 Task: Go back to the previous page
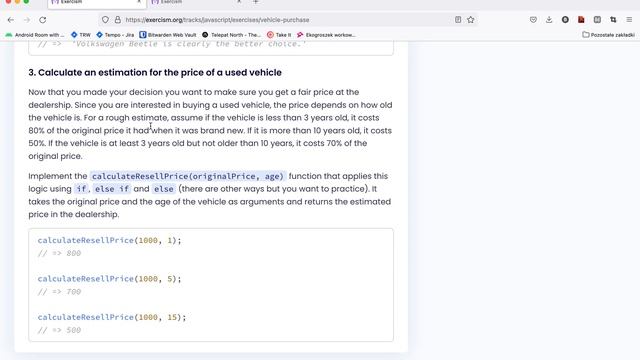coord(11,20)
